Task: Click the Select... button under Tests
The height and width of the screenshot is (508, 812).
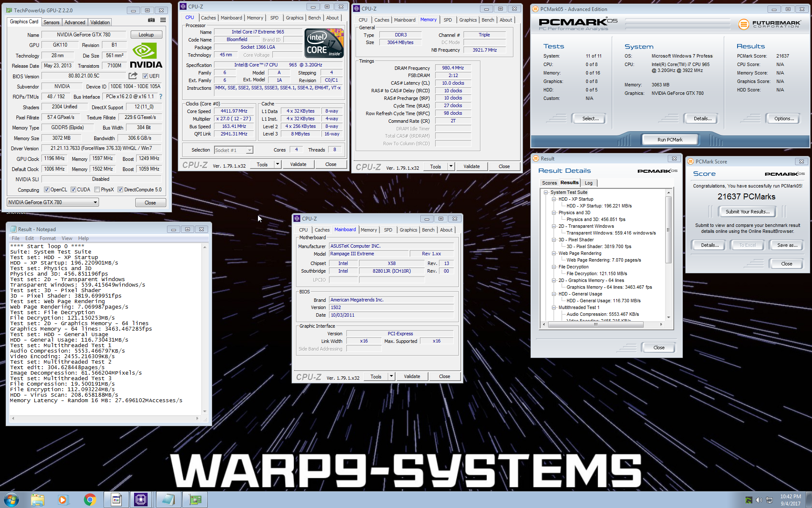Action: tap(590, 119)
